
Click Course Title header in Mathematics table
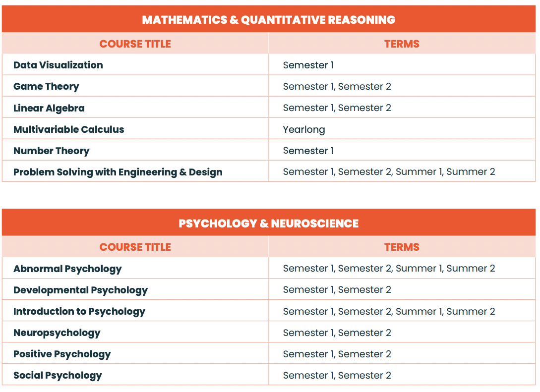(x=135, y=44)
